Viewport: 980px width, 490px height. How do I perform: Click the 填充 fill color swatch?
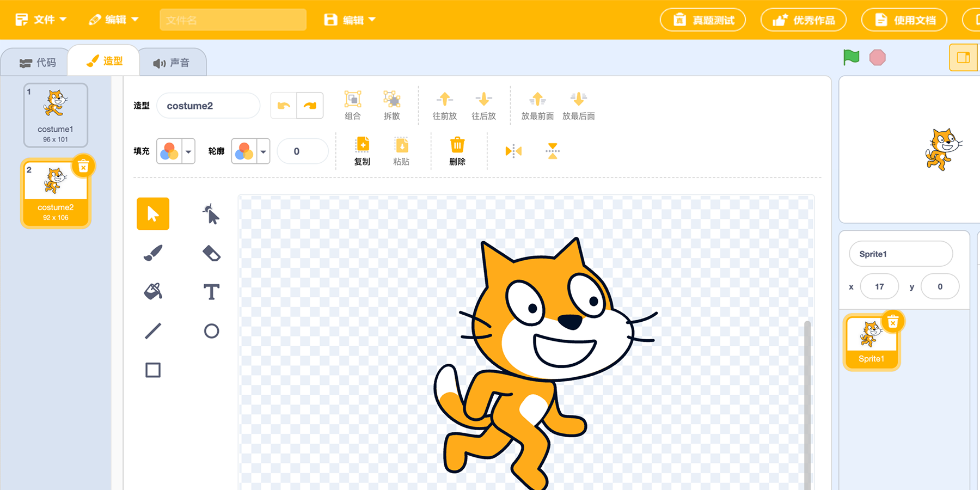tap(169, 151)
